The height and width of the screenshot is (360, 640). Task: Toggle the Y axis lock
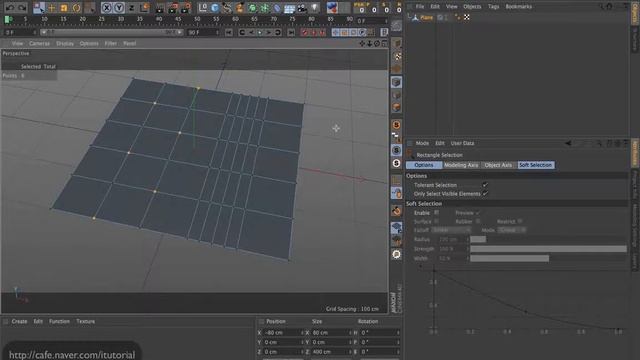tap(119, 8)
